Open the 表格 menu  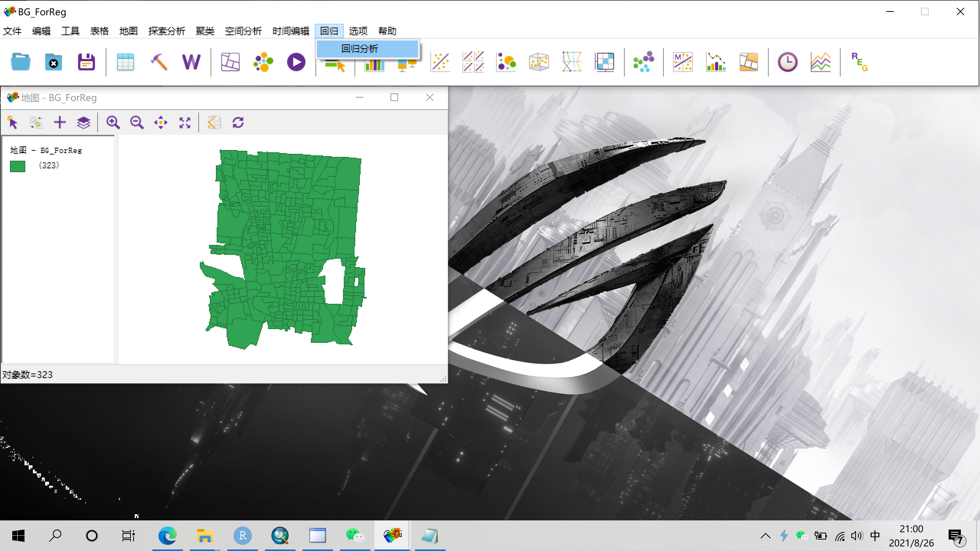point(100,31)
